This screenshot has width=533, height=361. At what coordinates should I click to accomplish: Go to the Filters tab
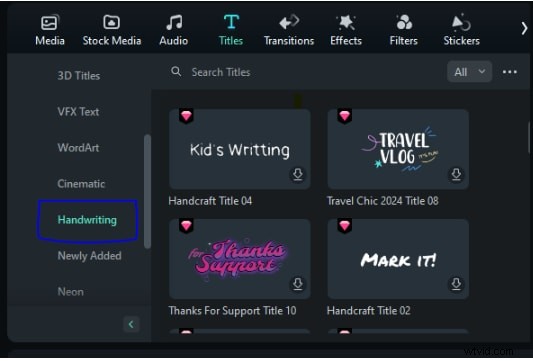coord(403,30)
